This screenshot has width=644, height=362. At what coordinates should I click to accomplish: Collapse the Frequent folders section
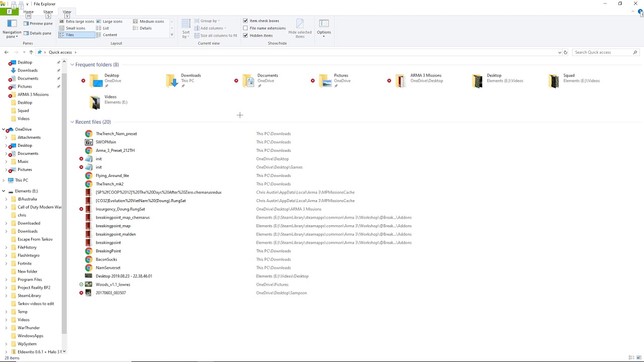click(72, 65)
